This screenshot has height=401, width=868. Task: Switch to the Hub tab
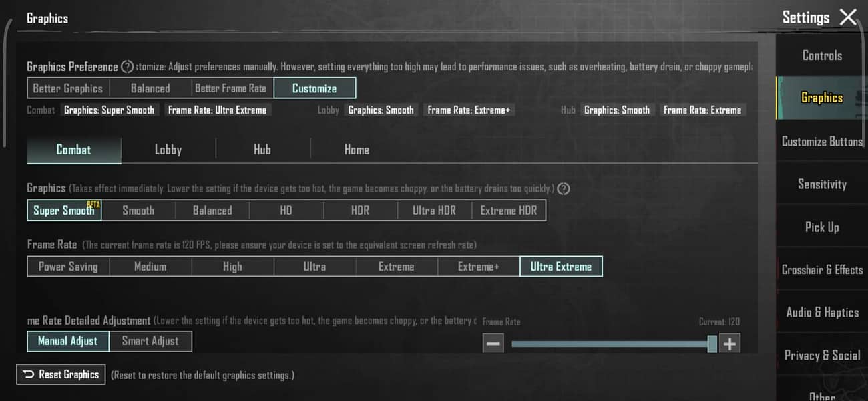coord(262,150)
